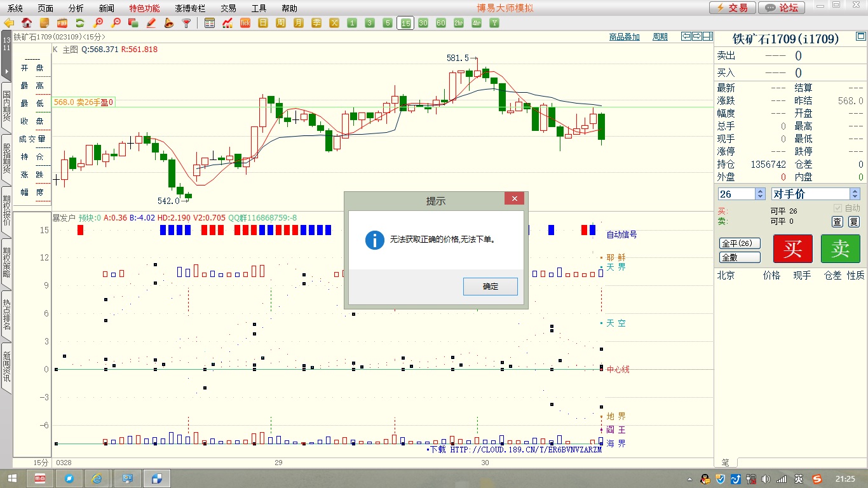Select the red pencil drawing tool
Image resolution: width=868 pixels, height=488 pixels.
(151, 23)
